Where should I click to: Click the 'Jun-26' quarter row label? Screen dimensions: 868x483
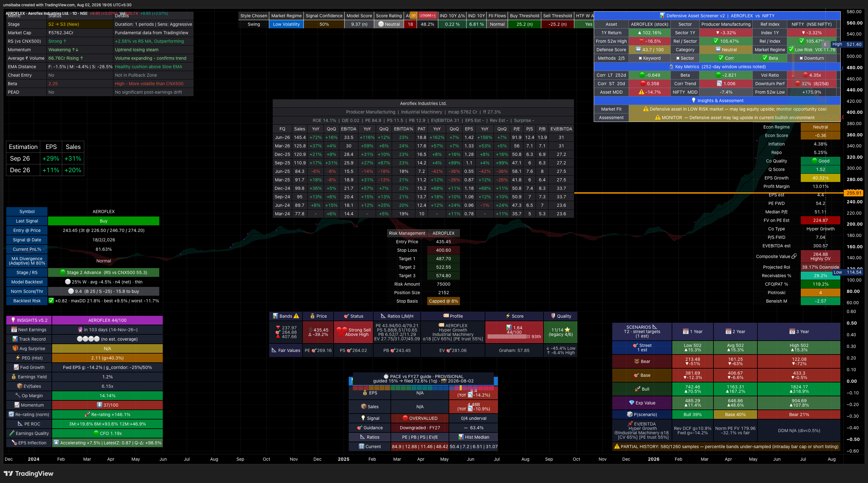click(282, 137)
